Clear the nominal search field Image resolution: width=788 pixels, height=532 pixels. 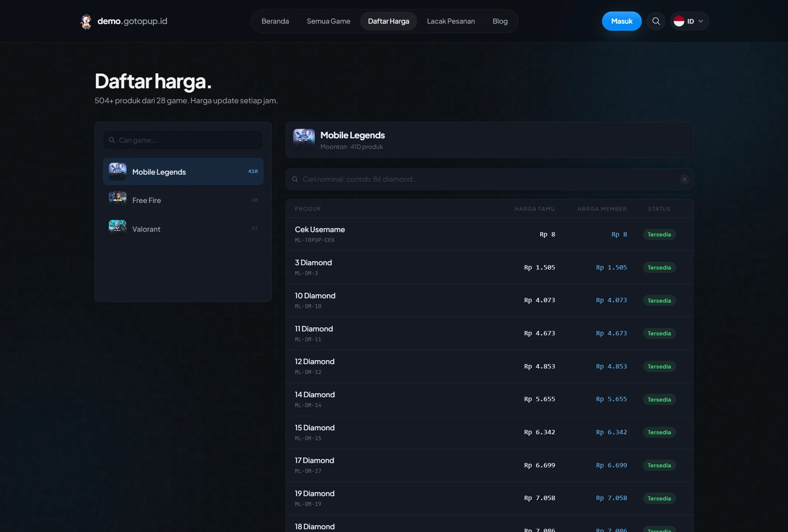pyautogui.click(x=684, y=179)
